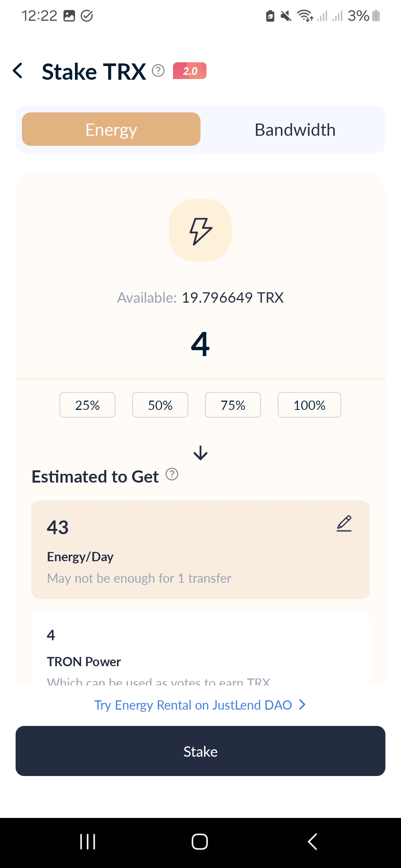Image resolution: width=401 pixels, height=868 pixels.
Task: Tap the lightning bolt energy icon
Action: (200, 230)
